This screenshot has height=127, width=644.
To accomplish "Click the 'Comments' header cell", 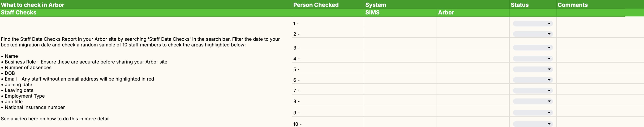I will pos(600,5).
